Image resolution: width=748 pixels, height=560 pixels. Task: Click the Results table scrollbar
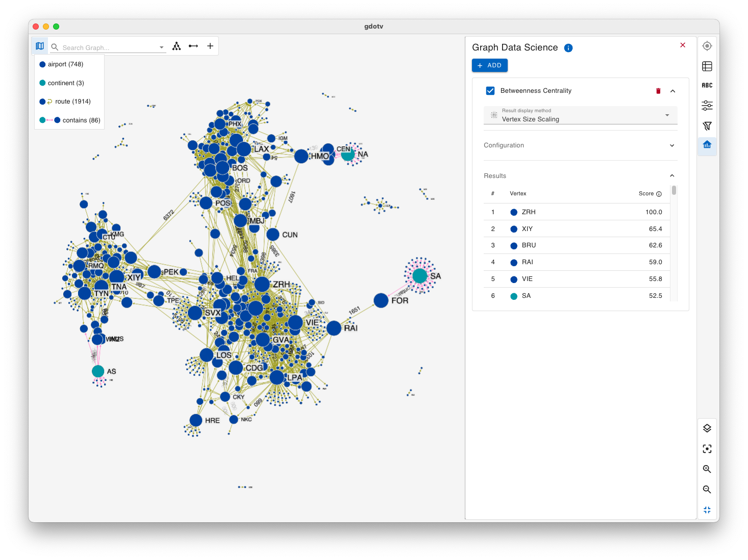[x=674, y=190]
